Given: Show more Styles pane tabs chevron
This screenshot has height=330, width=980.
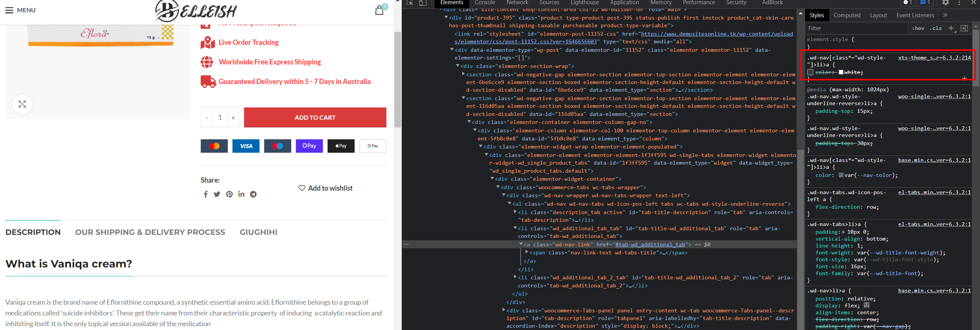Looking at the screenshot, I should click(945, 15).
